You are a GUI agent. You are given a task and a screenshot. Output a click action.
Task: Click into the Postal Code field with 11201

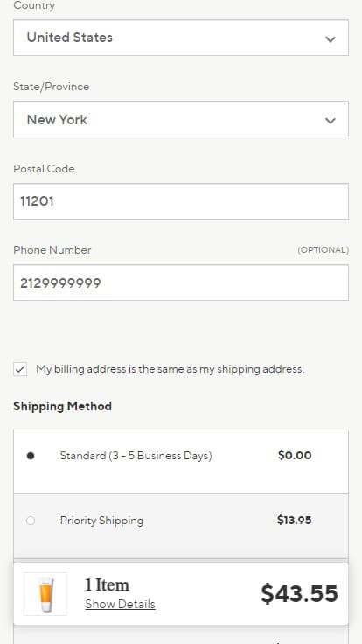pos(181,201)
